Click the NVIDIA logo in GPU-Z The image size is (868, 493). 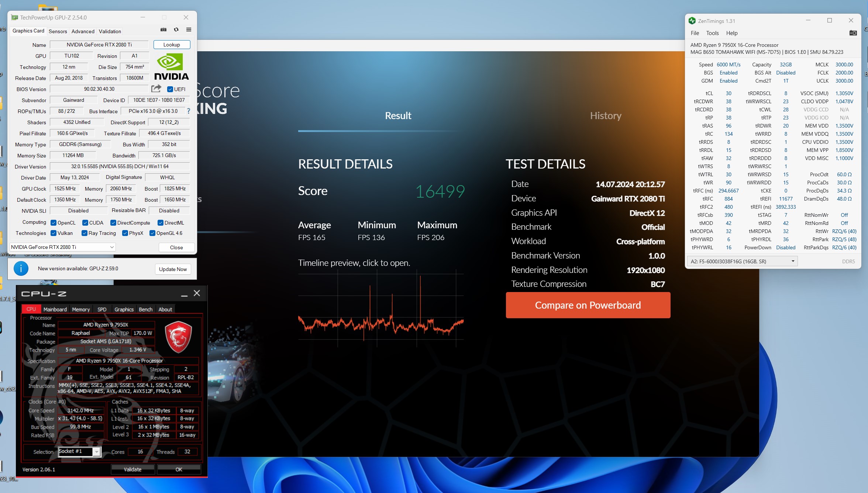click(x=171, y=67)
